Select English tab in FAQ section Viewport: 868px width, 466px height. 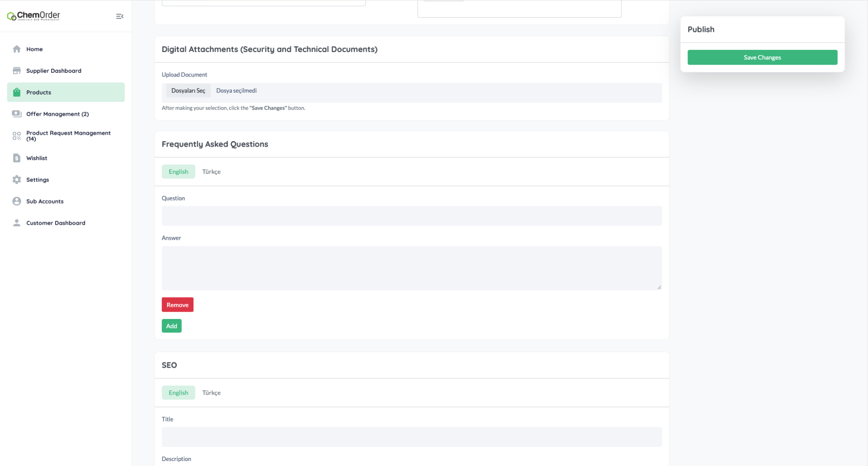point(178,171)
